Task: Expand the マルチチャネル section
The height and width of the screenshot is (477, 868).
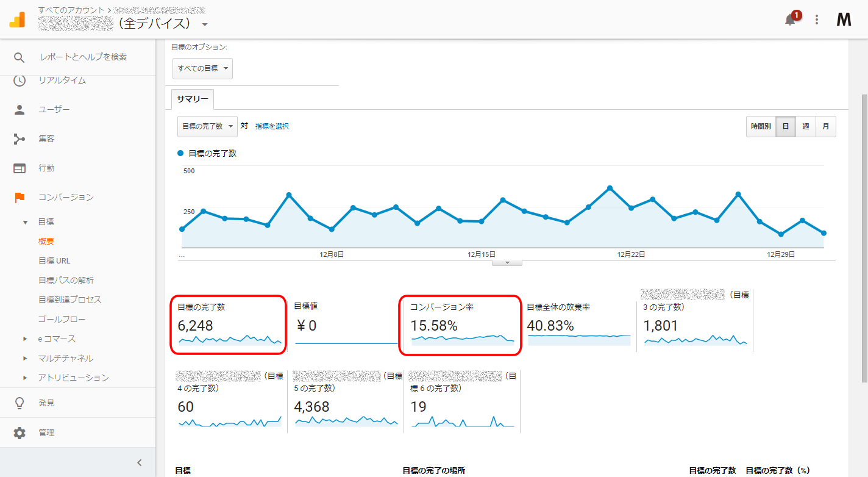Action: [x=25, y=358]
